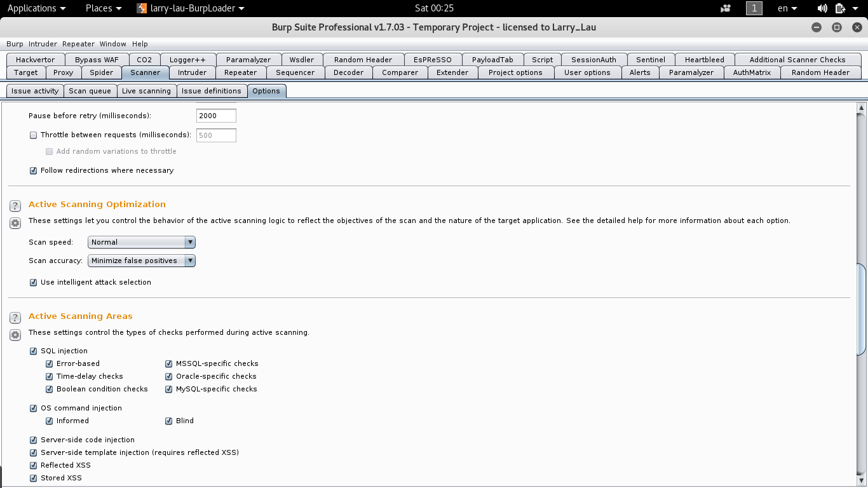
Task: Open the Burp menu
Action: pos(15,44)
